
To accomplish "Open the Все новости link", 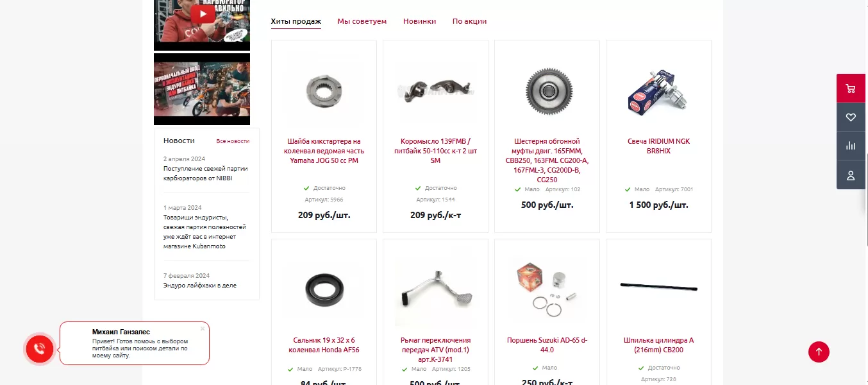I will [233, 141].
